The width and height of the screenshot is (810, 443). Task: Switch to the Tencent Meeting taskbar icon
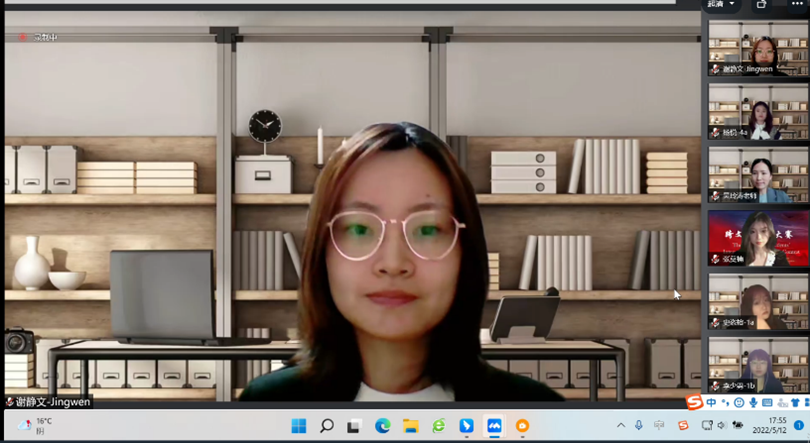494,426
